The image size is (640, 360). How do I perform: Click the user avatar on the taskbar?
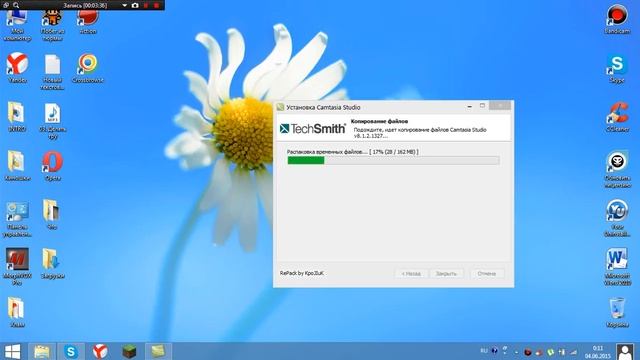coord(625,351)
